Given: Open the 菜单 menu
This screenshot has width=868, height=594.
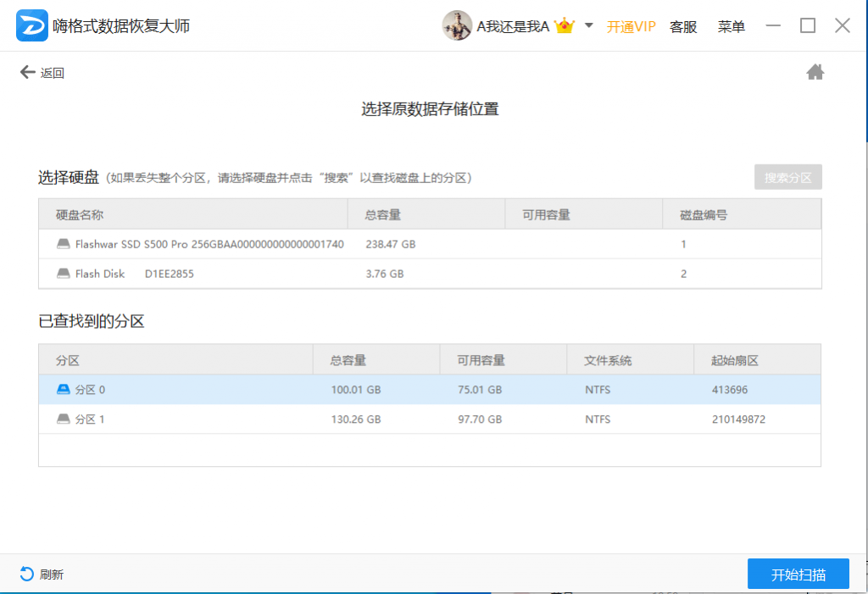Looking at the screenshot, I should pyautogui.click(x=731, y=26).
